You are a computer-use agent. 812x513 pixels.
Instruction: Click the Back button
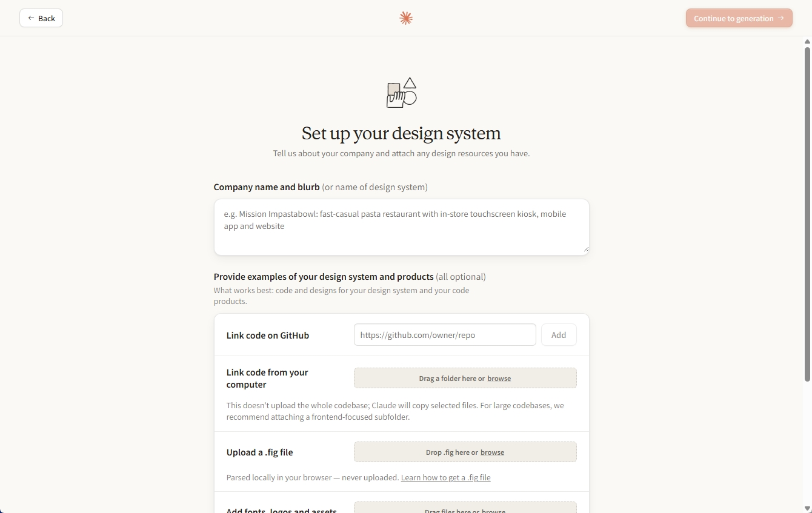pyautogui.click(x=41, y=18)
